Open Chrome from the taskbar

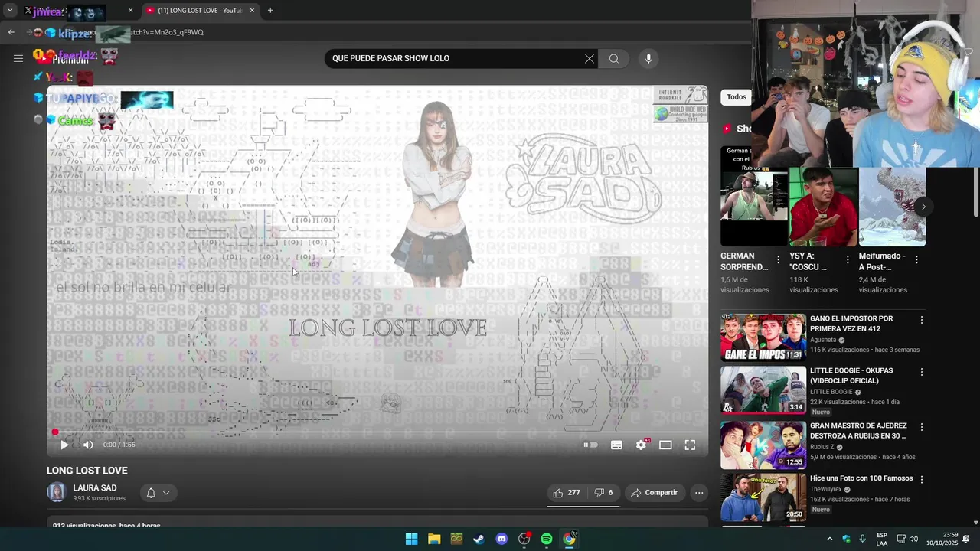[570, 539]
